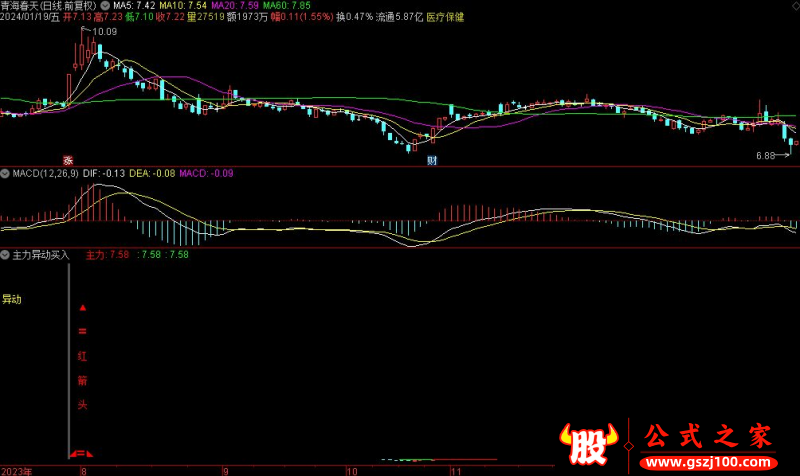Click the change value 幅0.11(1.55%)
This screenshot has width=800, height=476.
(302, 17)
